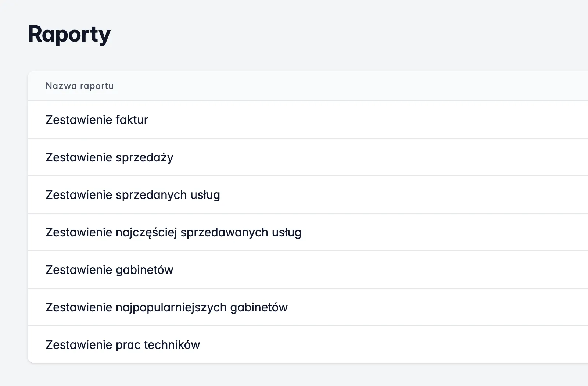
Task: Open Zestawienie najczęściej sprzedawanych usług
Action: click(x=173, y=232)
